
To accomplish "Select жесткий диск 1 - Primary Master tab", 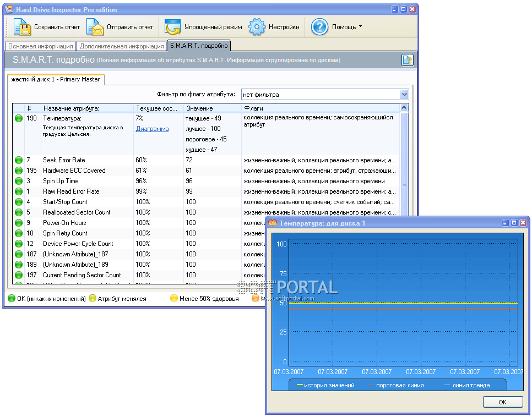I will point(56,79).
